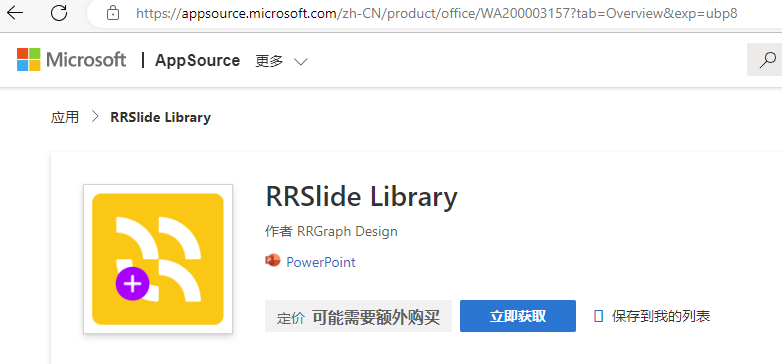
Task: View site info via the padlock icon
Action: (x=113, y=13)
